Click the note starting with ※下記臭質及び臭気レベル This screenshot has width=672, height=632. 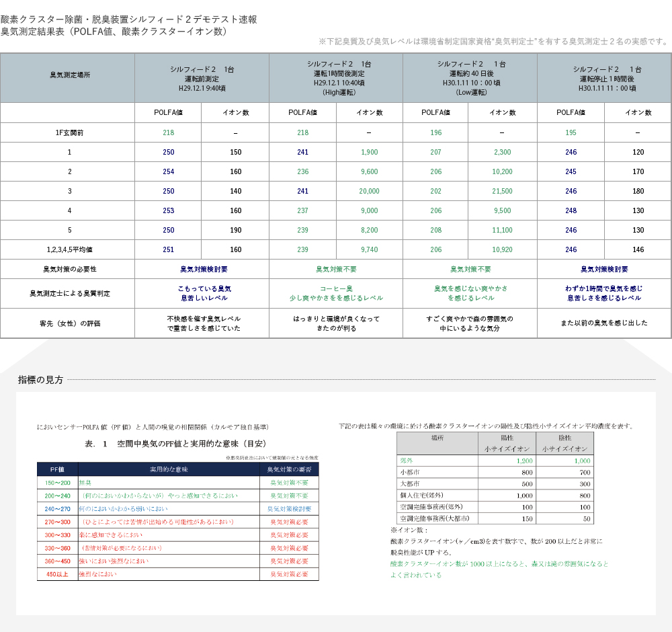click(x=493, y=42)
